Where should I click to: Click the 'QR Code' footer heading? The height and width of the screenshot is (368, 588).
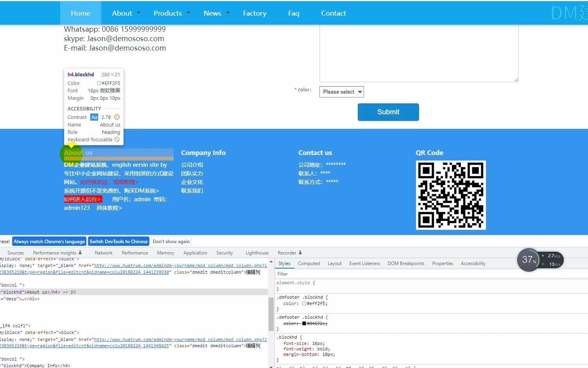click(429, 153)
